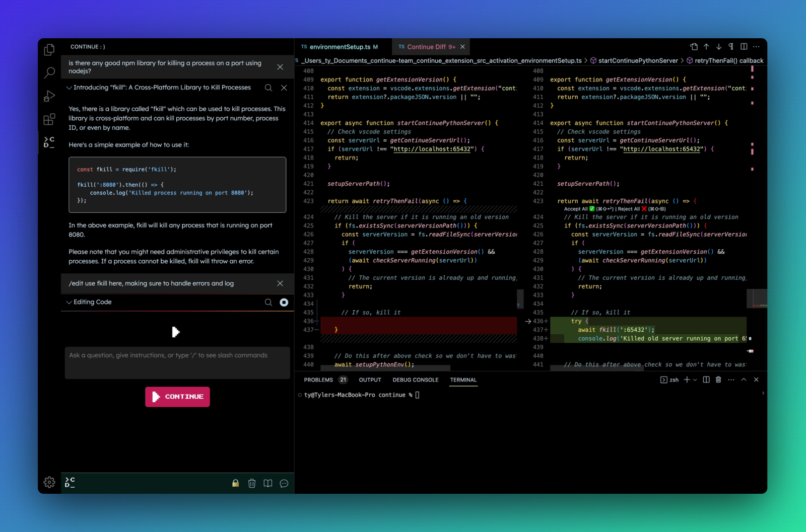Open the Explorer view in the sidebar
Screen dimensions: 806x532
tap(49, 49)
